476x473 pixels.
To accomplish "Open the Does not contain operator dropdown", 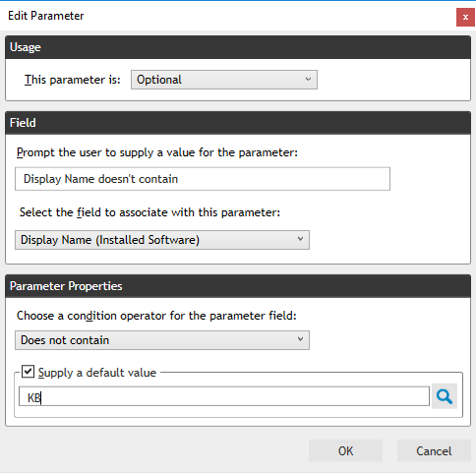I will coord(162,340).
